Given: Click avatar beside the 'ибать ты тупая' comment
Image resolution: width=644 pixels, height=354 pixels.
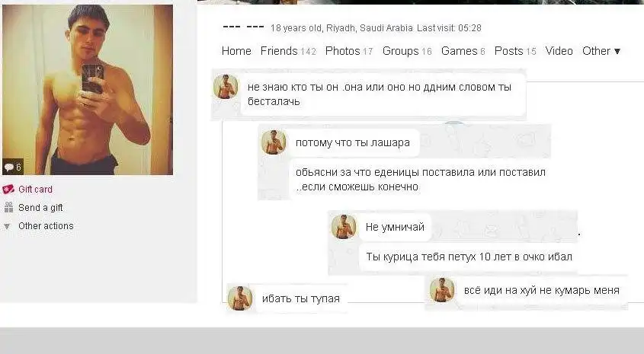Looking at the screenshot, I should (239, 298).
